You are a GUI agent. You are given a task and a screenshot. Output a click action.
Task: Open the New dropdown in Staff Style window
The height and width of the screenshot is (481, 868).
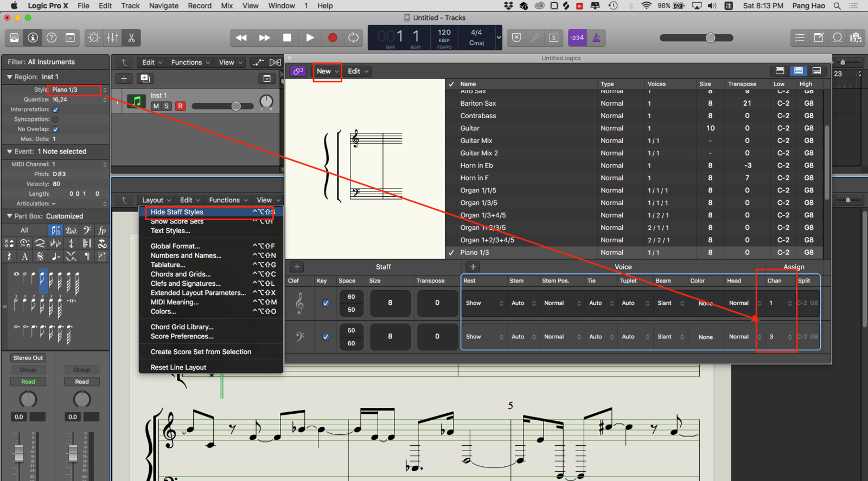click(327, 71)
